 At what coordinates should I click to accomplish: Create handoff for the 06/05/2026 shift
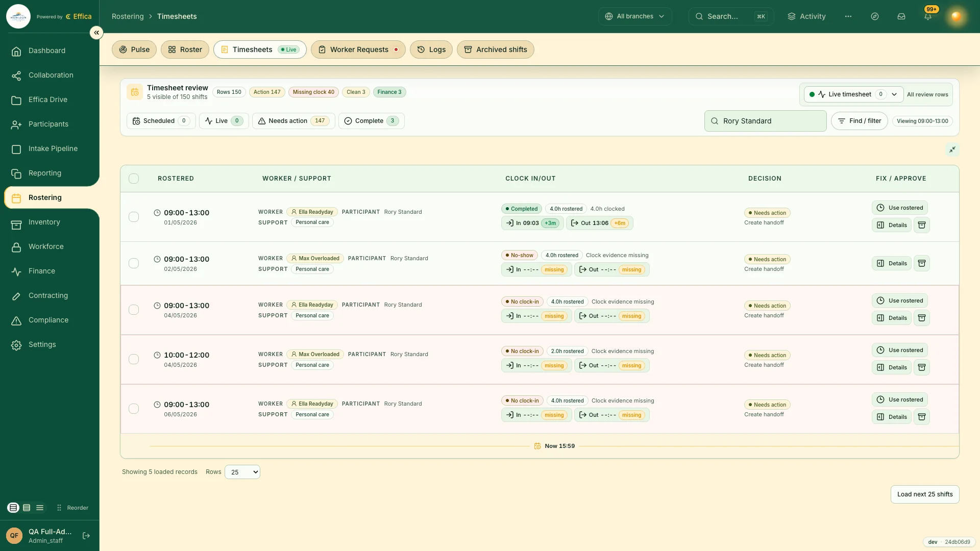tap(764, 414)
